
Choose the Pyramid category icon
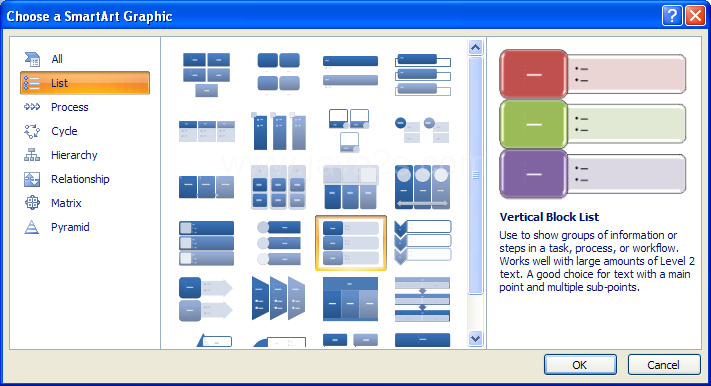click(x=32, y=227)
